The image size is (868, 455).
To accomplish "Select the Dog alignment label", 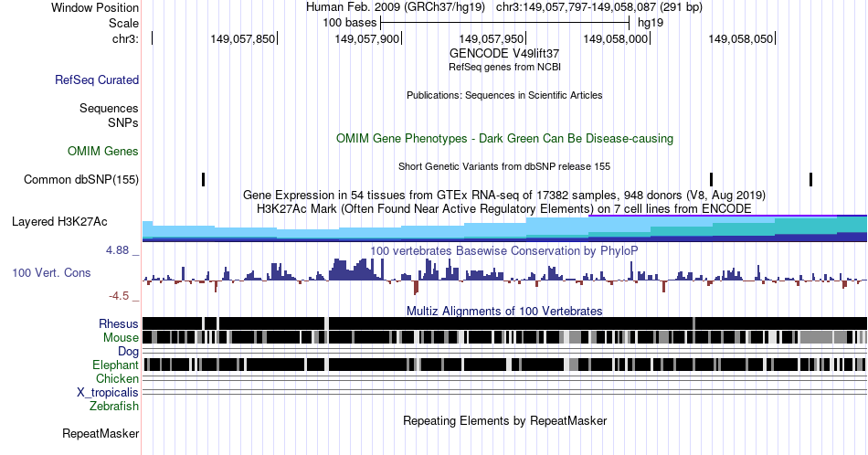I will [129, 351].
